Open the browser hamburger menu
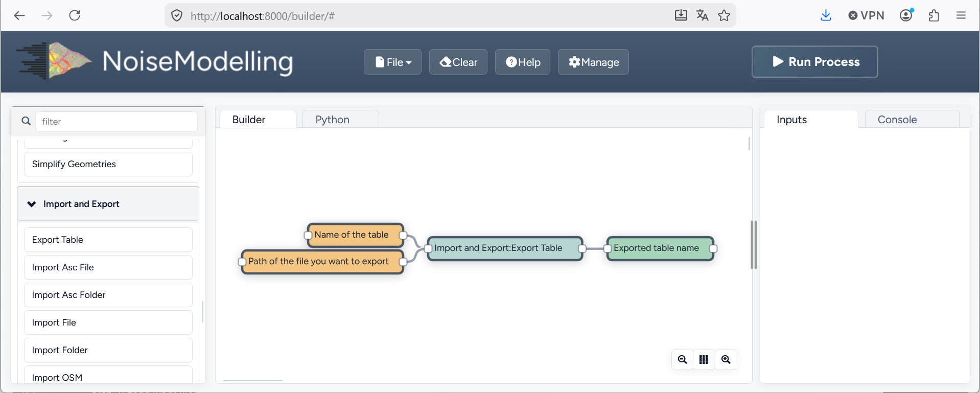This screenshot has height=393, width=980. point(961,15)
